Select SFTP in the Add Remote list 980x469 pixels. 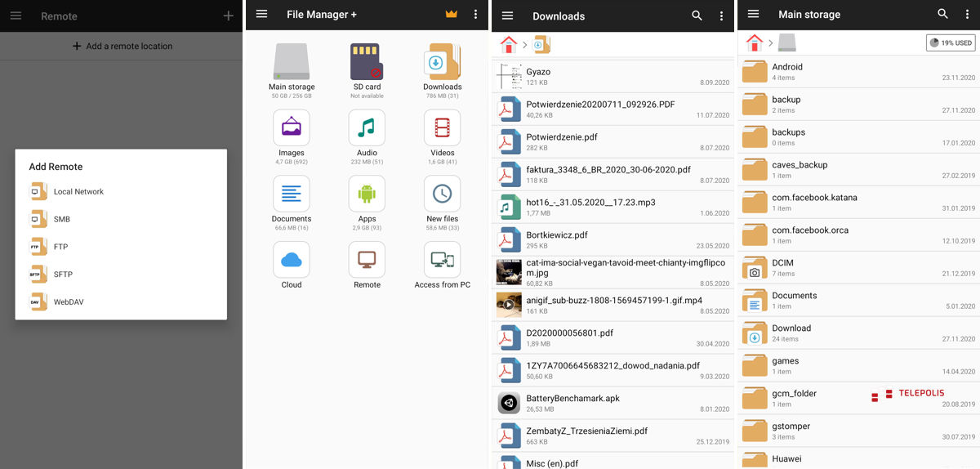click(x=64, y=275)
